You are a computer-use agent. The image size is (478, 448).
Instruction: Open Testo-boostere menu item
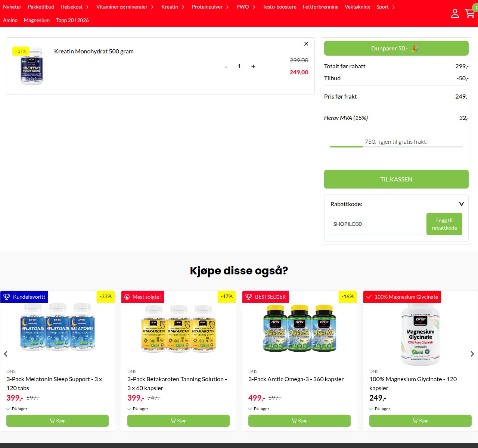click(279, 7)
